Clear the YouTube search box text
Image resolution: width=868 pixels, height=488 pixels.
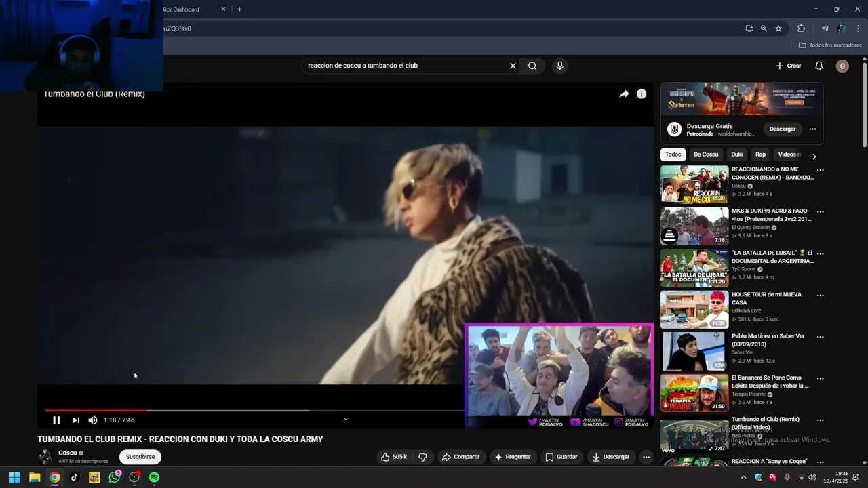pos(513,66)
